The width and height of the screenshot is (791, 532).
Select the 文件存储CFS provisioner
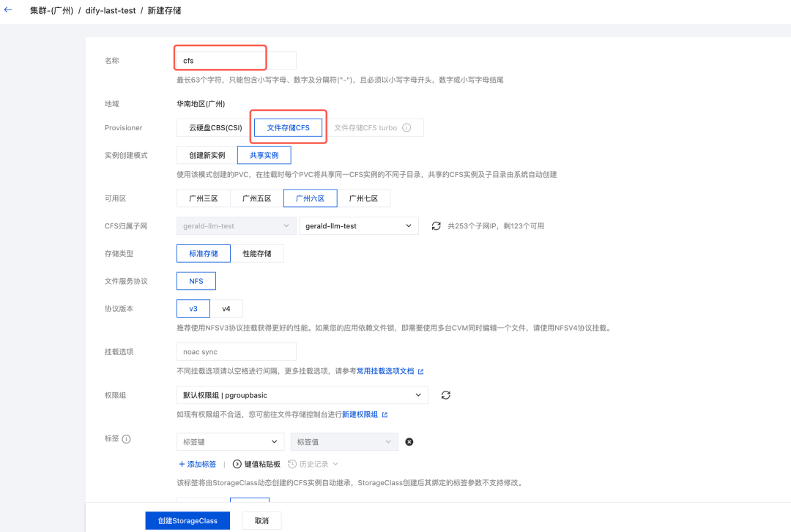pos(288,127)
